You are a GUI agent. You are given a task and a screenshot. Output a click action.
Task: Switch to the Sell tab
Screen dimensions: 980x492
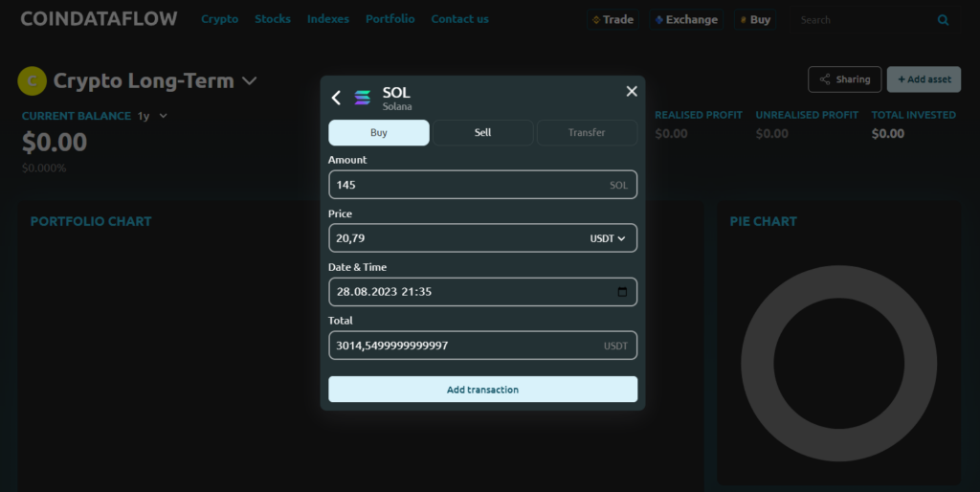point(482,132)
